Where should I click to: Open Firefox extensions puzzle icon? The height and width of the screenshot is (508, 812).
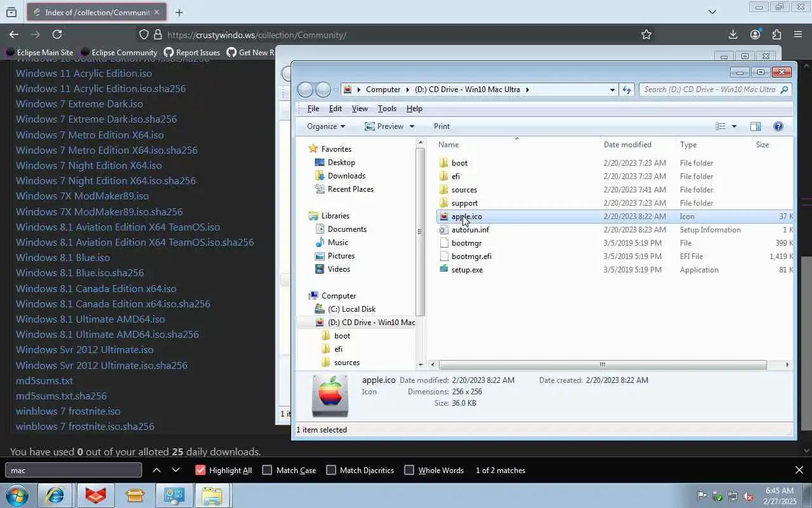tap(776, 34)
